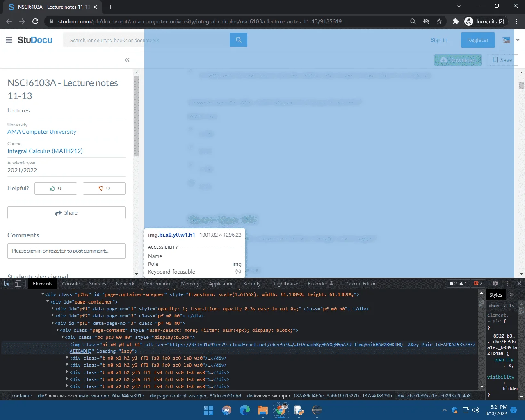Go back in browser history
Image resolution: width=525 pixels, height=420 pixels.
[9, 21]
